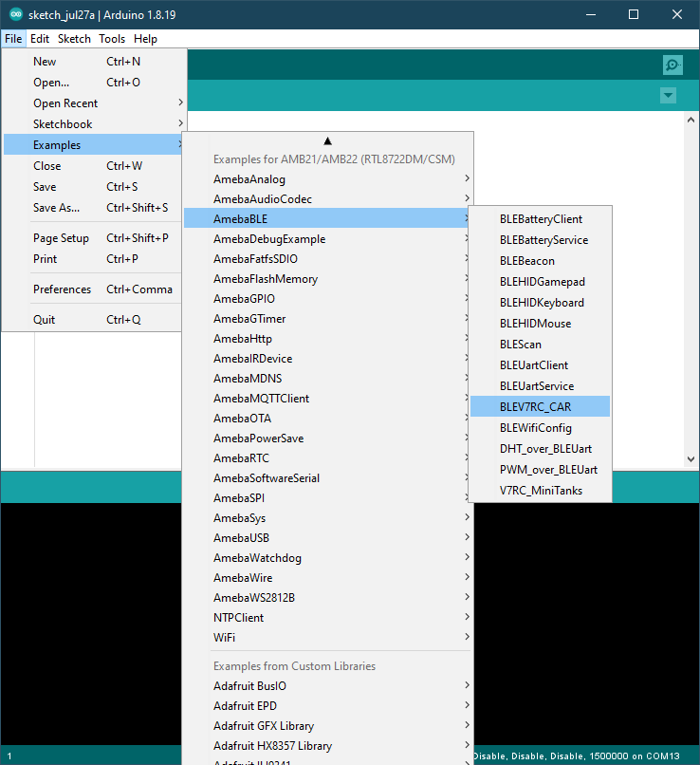Viewport: 700px width, 765px height.
Task: Open the File menu
Action: (x=13, y=39)
